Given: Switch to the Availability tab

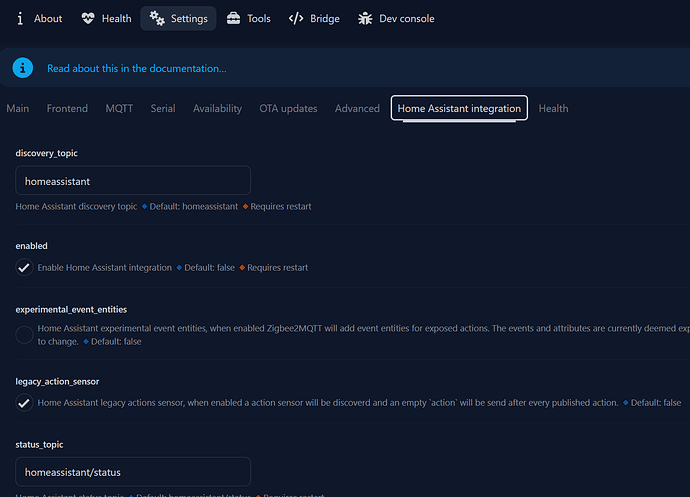Looking at the screenshot, I should [217, 108].
